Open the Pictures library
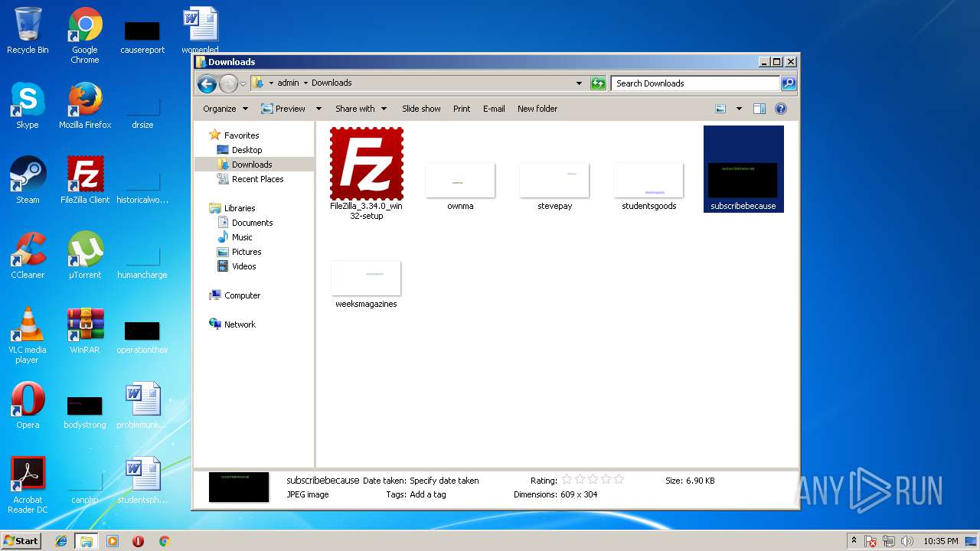The image size is (980, 551). pos(247,252)
